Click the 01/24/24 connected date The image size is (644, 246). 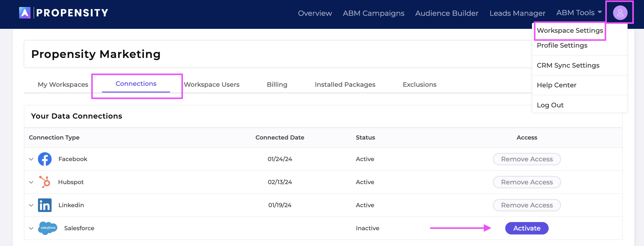pyautogui.click(x=280, y=159)
